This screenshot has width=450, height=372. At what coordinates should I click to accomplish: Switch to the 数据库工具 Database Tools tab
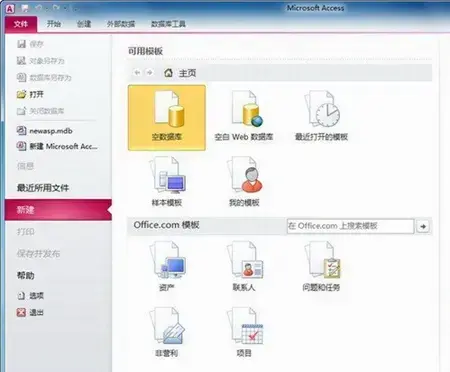point(168,24)
